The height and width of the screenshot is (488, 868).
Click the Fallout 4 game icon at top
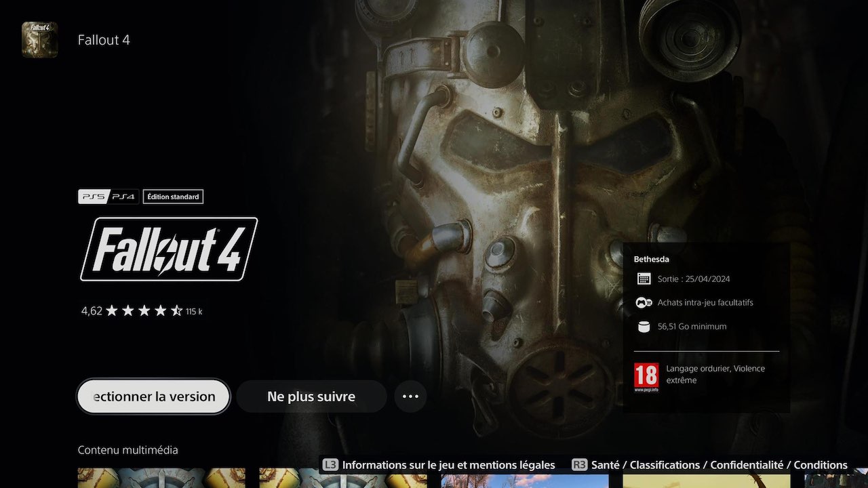[39, 39]
